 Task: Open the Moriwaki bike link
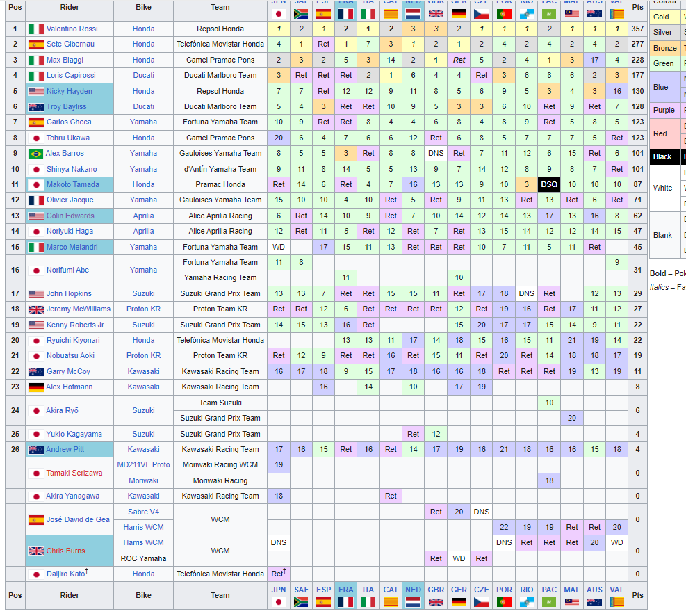click(143, 481)
